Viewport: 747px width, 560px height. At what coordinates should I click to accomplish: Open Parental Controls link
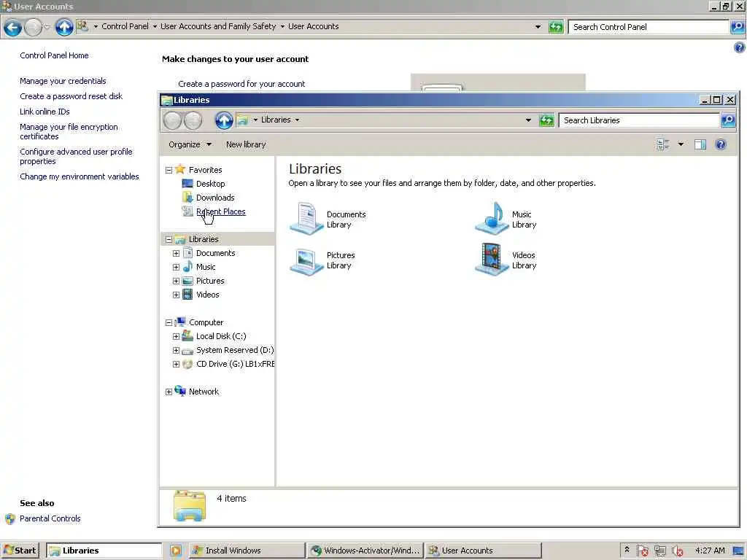[x=50, y=518]
